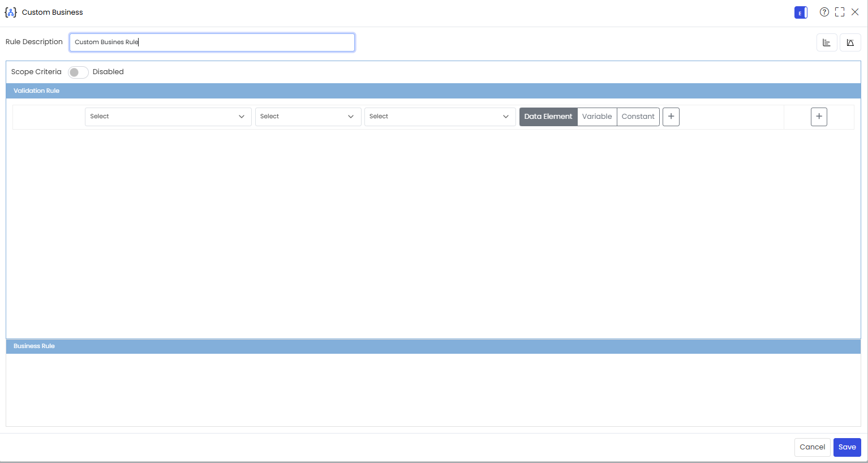Open the middle Select dropdown in Validation Rule
This screenshot has height=463, width=868.
pos(308,117)
